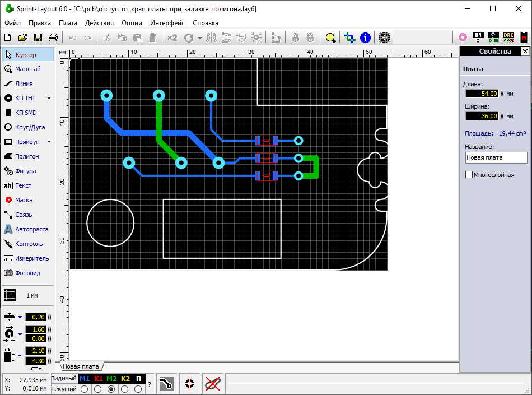Image resolution: width=532 pixels, height=395 pixels.
Task: Expand the Прямоуг. tool dropdown arrow
Action: coord(49,142)
